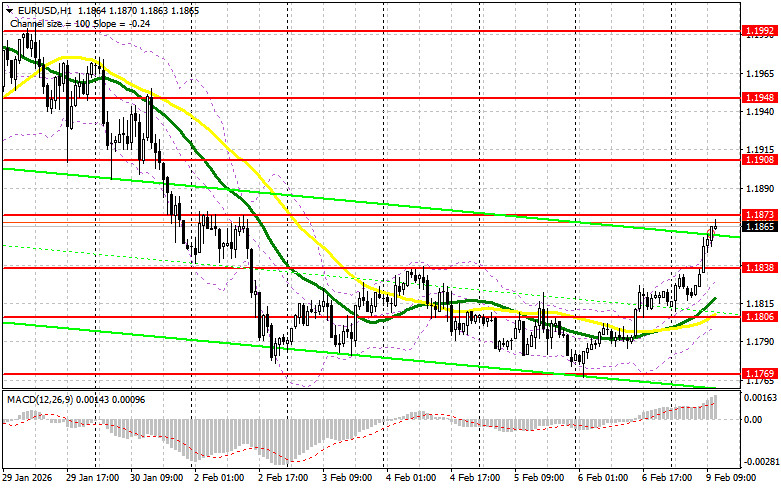Click the 1.1790 value on the price axis

pyautogui.click(x=760, y=342)
